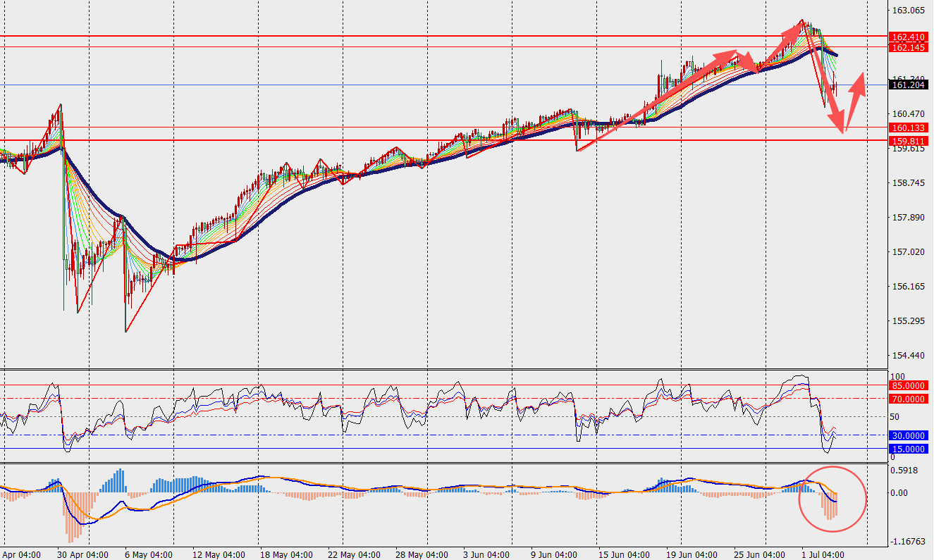
Task: Click the 30.0000 oscillator level label
Action: (908, 435)
